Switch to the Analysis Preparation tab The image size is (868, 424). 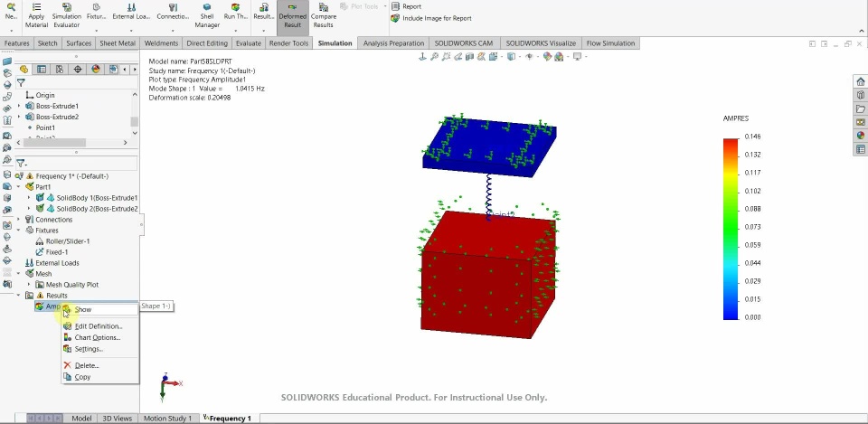tap(393, 43)
